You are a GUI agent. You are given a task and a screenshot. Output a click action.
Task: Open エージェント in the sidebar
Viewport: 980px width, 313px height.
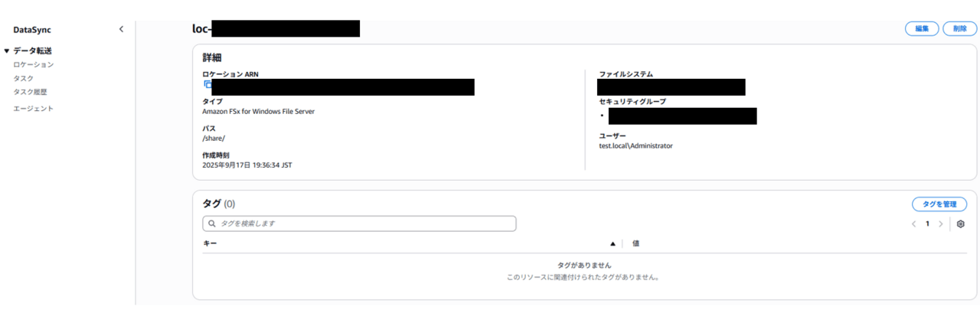(34, 109)
